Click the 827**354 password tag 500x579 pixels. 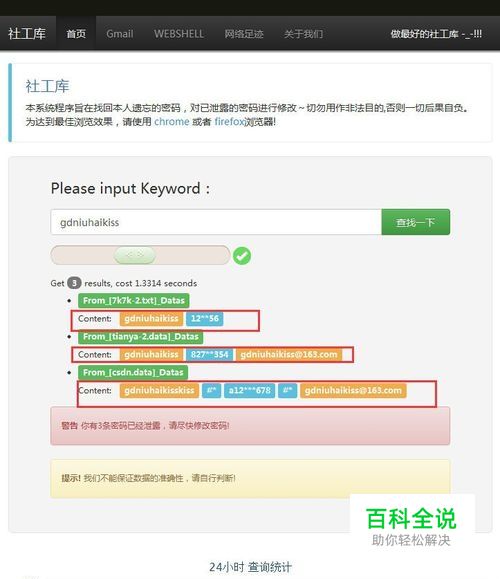[209, 354]
